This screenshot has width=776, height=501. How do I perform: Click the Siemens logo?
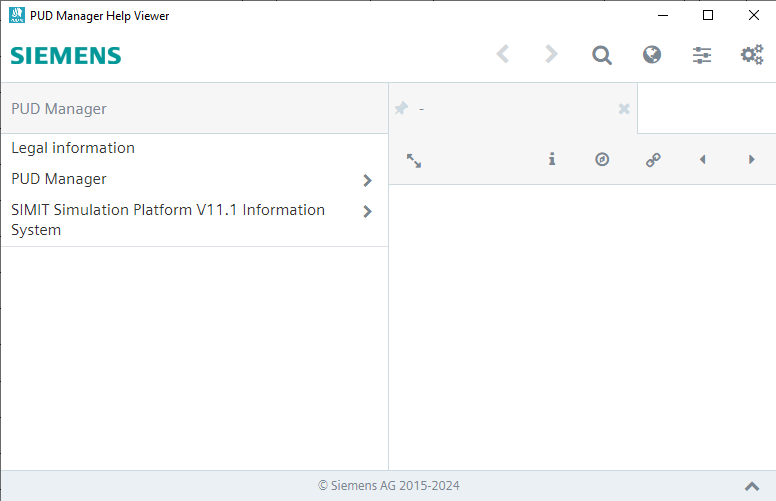tap(66, 56)
